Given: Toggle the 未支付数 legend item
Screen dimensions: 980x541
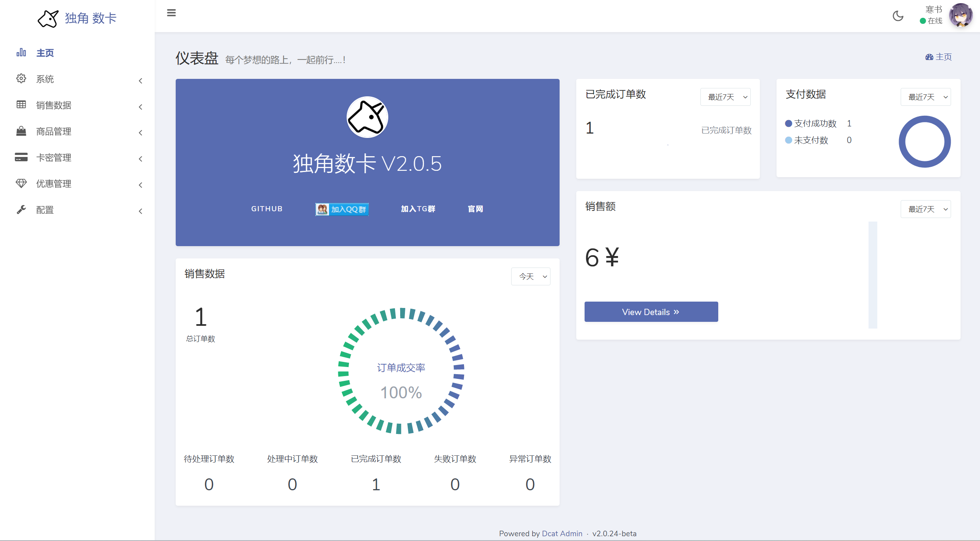Looking at the screenshot, I should [807, 140].
